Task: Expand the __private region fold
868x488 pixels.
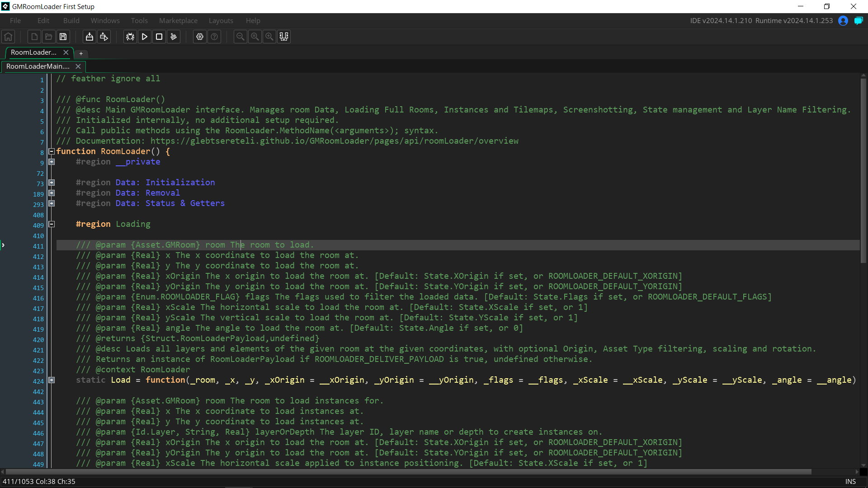Action: point(52,162)
